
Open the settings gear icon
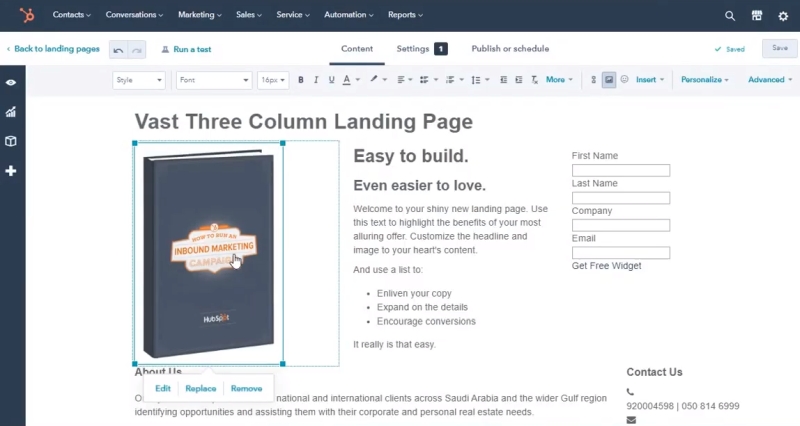pos(783,16)
